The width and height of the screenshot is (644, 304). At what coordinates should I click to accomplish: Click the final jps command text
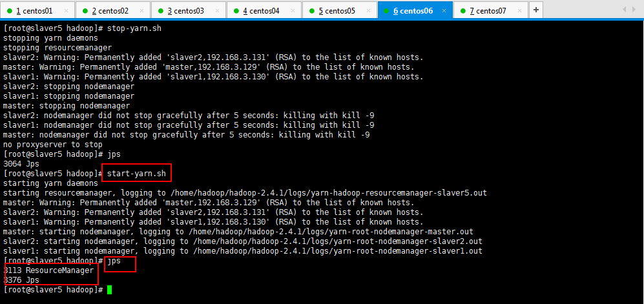tap(114, 261)
